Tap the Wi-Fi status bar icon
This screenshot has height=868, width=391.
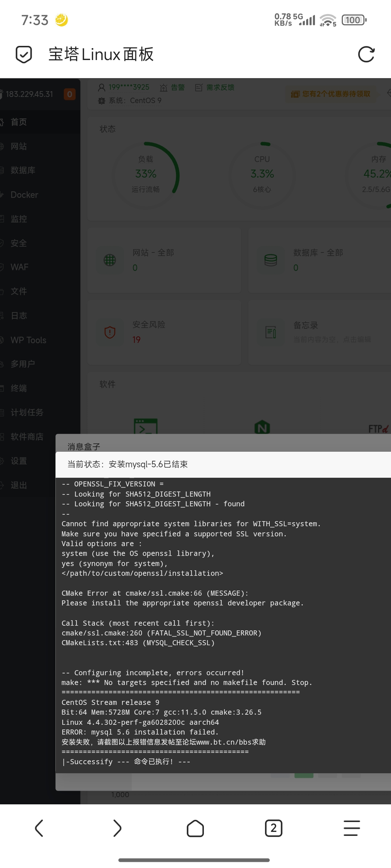328,20
